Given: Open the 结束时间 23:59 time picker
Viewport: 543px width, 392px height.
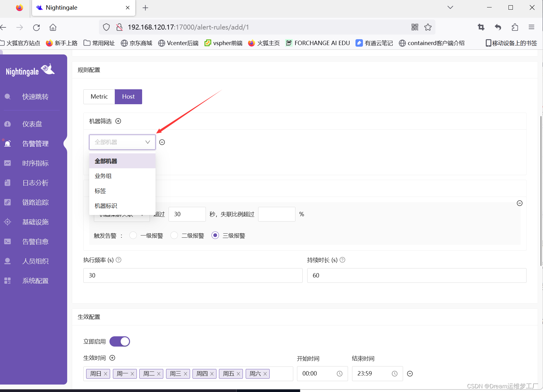Looking at the screenshot, I should click(378, 374).
